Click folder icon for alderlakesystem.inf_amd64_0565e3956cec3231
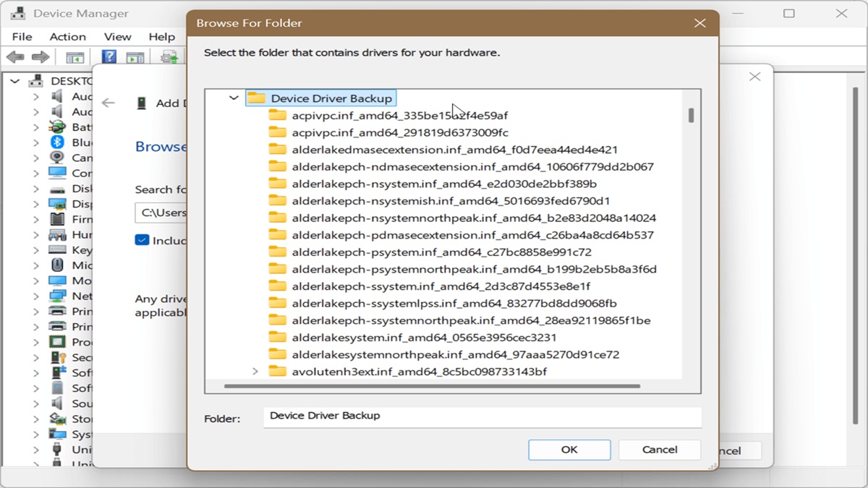This screenshot has height=488, width=868. 278,338
